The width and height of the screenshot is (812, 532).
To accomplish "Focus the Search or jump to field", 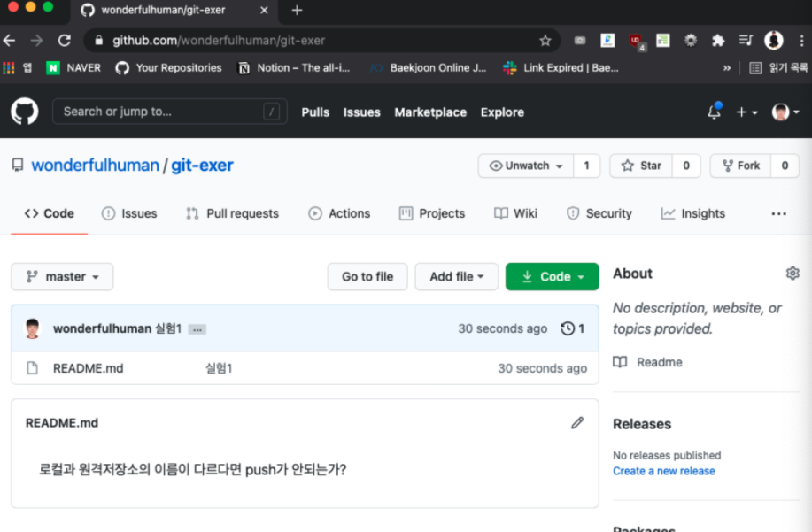I will click(x=170, y=112).
